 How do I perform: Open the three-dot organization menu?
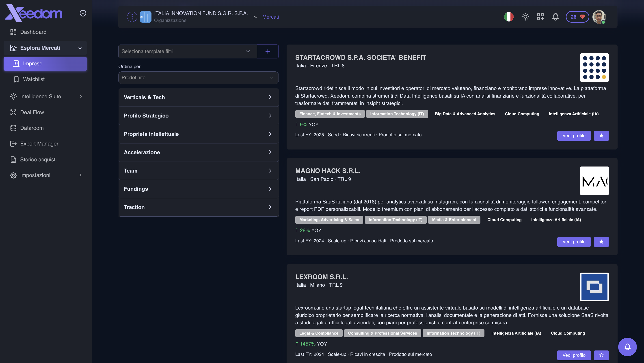[x=132, y=17]
